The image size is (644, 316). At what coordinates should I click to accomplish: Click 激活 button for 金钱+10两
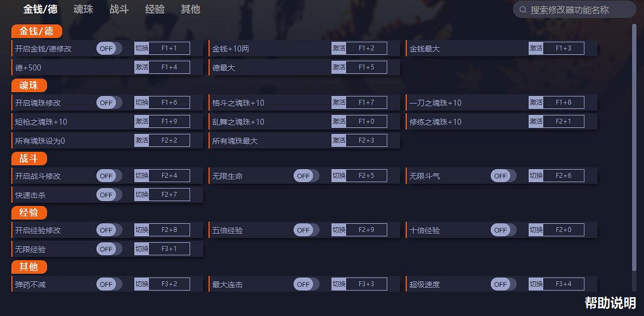coord(339,49)
